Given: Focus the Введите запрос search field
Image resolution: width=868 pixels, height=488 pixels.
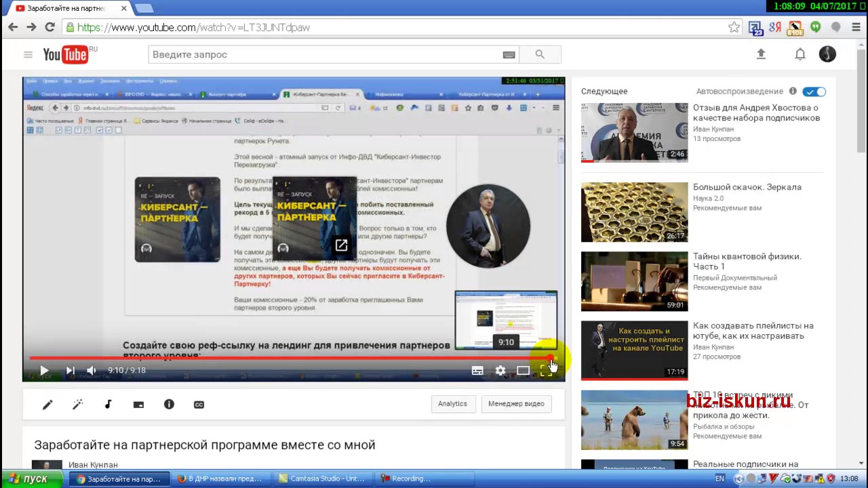Looking at the screenshot, I should (x=325, y=54).
